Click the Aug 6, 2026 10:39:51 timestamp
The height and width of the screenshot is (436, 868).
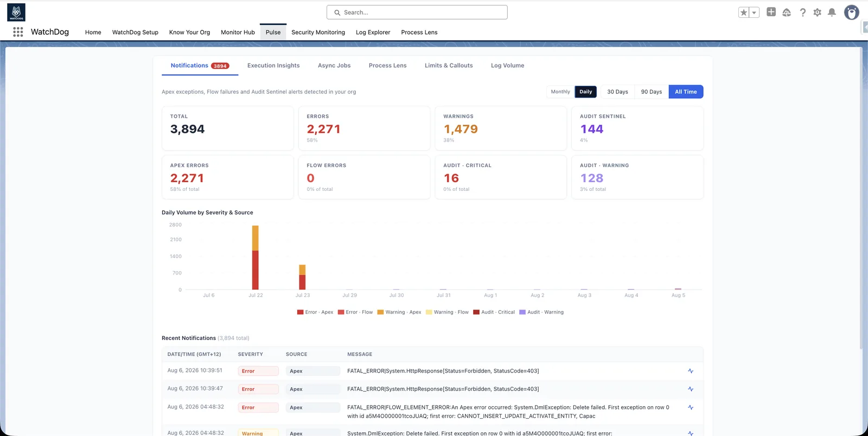pos(195,370)
